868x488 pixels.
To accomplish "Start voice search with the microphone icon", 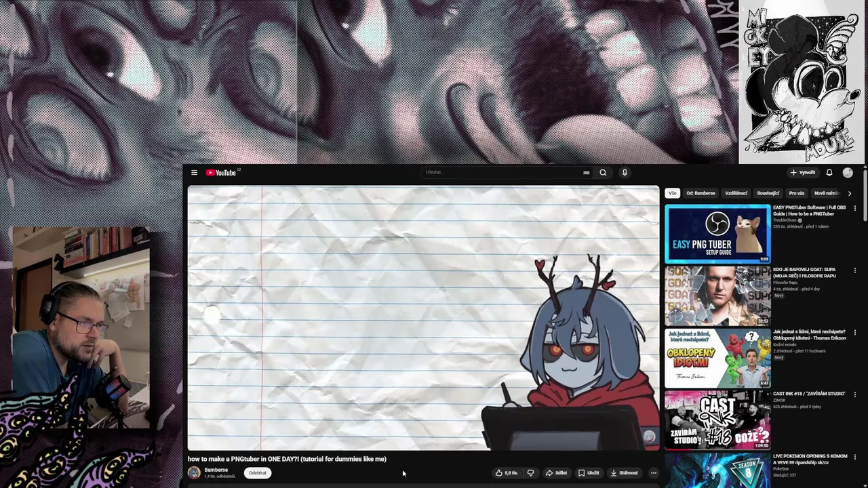I will pos(625,173).
